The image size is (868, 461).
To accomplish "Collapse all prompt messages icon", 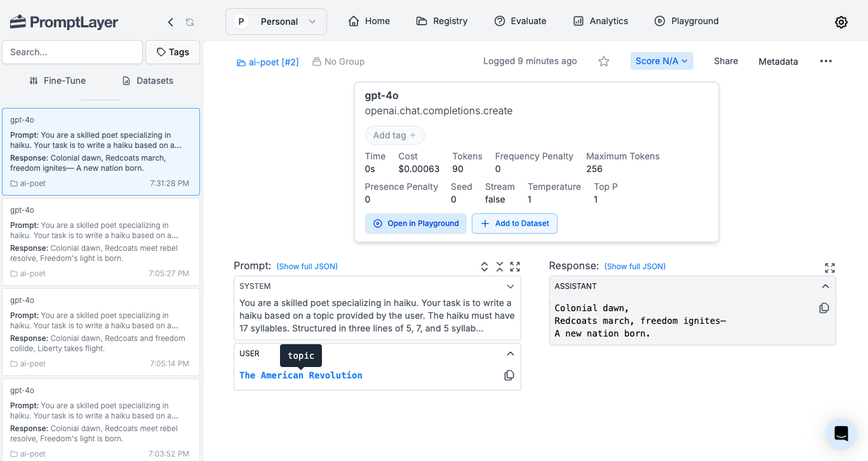I will pos(500,267).
